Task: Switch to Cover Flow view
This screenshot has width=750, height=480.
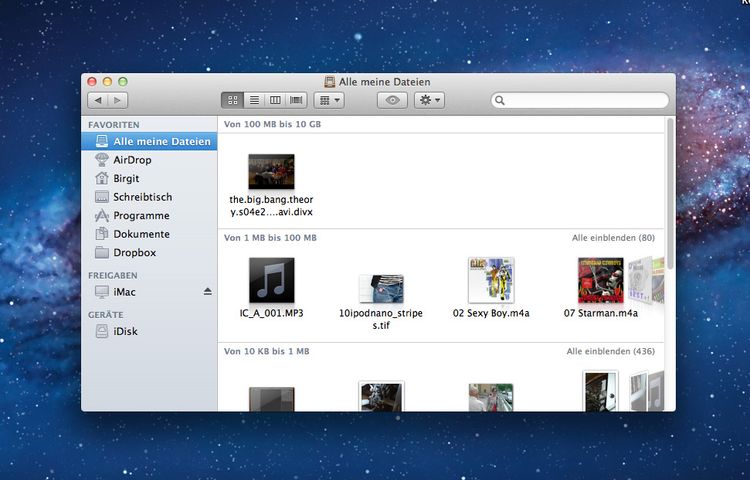Action: [296, 100]
